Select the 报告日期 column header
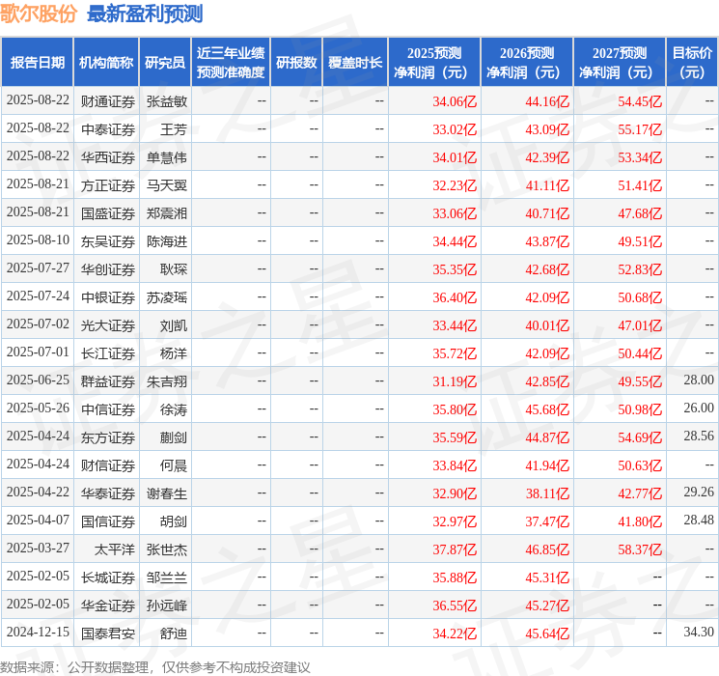Image resolution: width=719 pixels, height=676 pixels. coord(37,62)
